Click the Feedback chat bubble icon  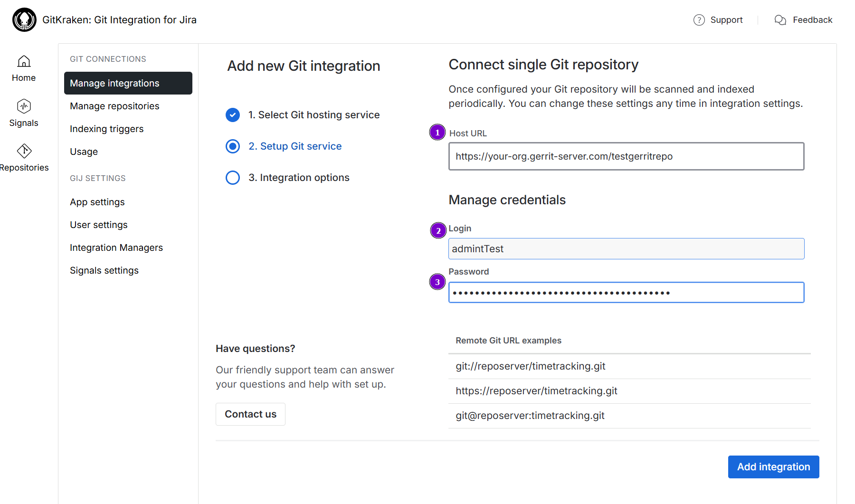tap(780, 20)
